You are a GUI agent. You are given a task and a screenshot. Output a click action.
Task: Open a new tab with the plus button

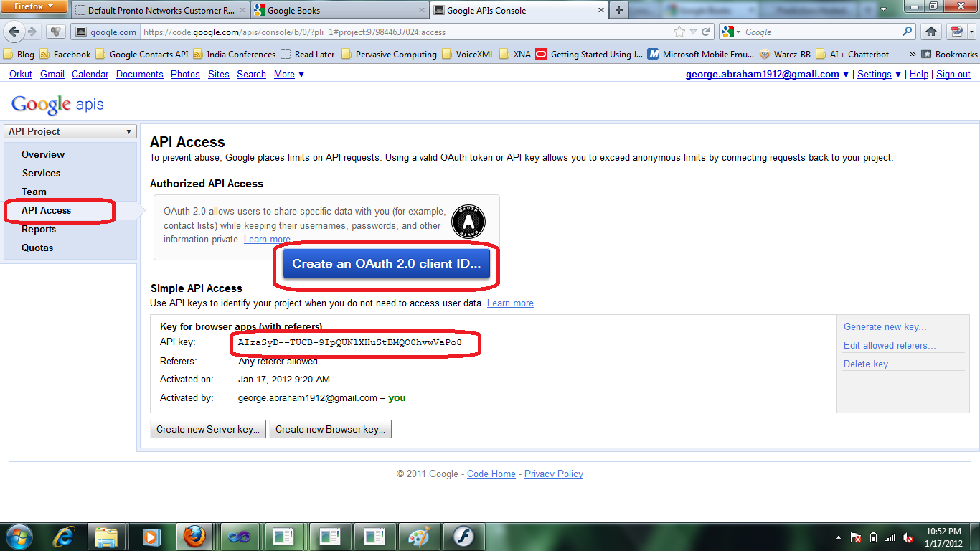618,10
